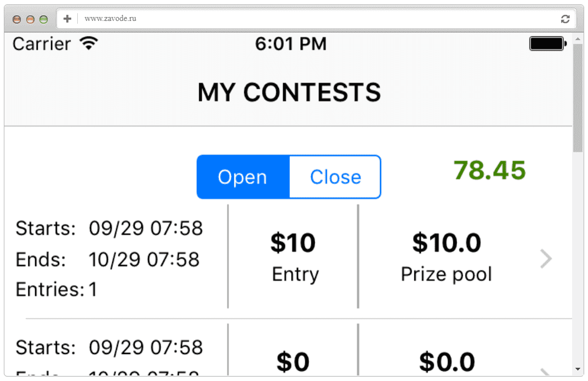Viewport: 588px width, 381px height.
Task: Click the 78.45 green balance
Action: coord(489,170)
